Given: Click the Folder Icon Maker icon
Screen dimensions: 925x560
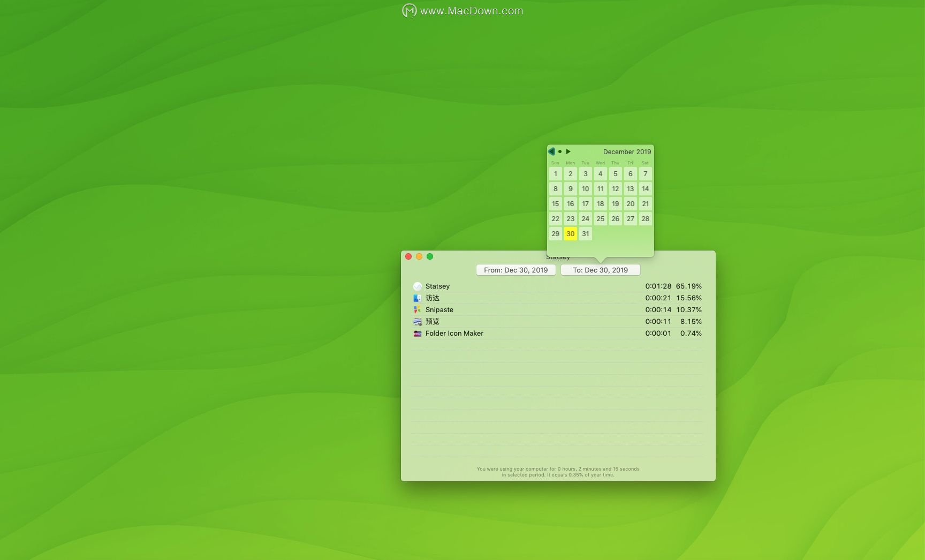Looking at the screenshot, I should [x=418, y=334].
